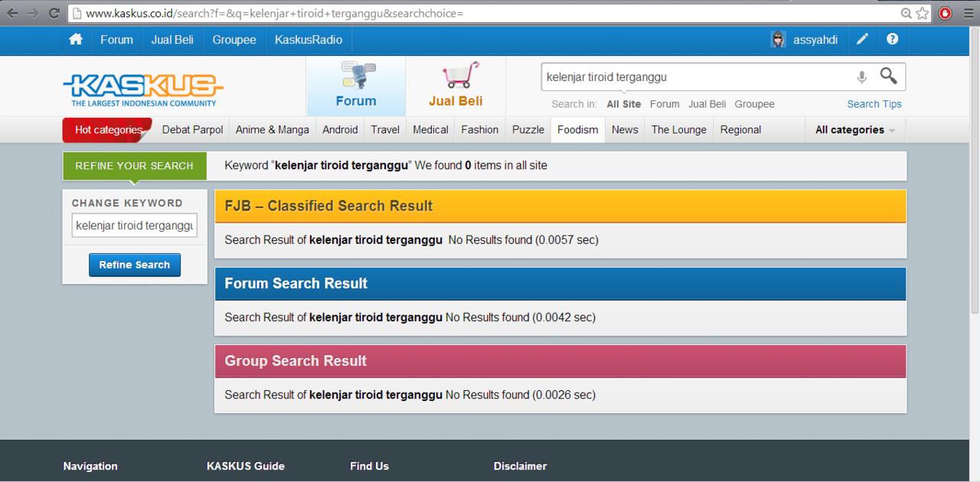This screenshot has width=980, height=482.
Task: Open the Regional category
Action: click(740, 130)
